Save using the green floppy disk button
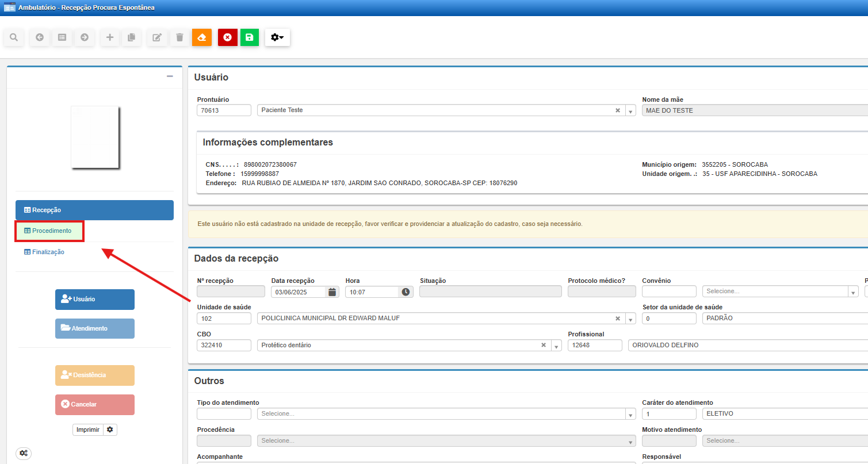Viewport: 868px width, 464px height. click(x=250, y=37)
